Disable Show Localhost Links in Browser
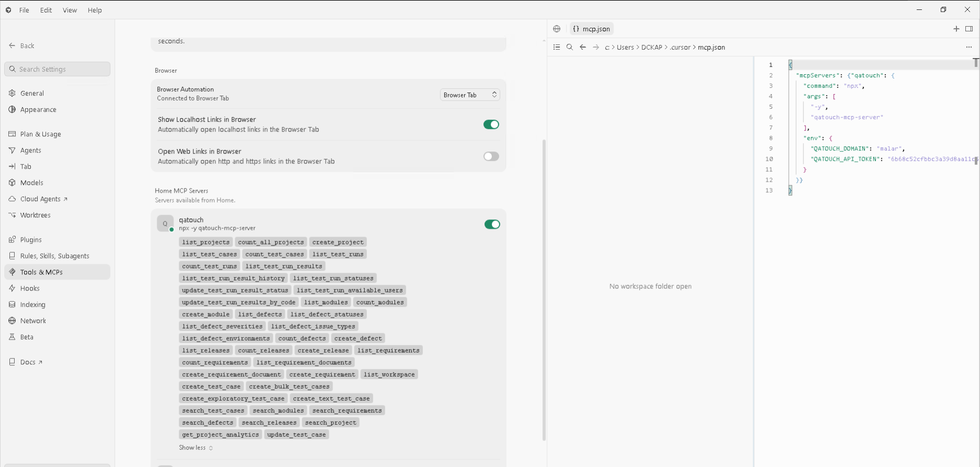The width and height of the screenshot is (980, 467). [491, 124]
